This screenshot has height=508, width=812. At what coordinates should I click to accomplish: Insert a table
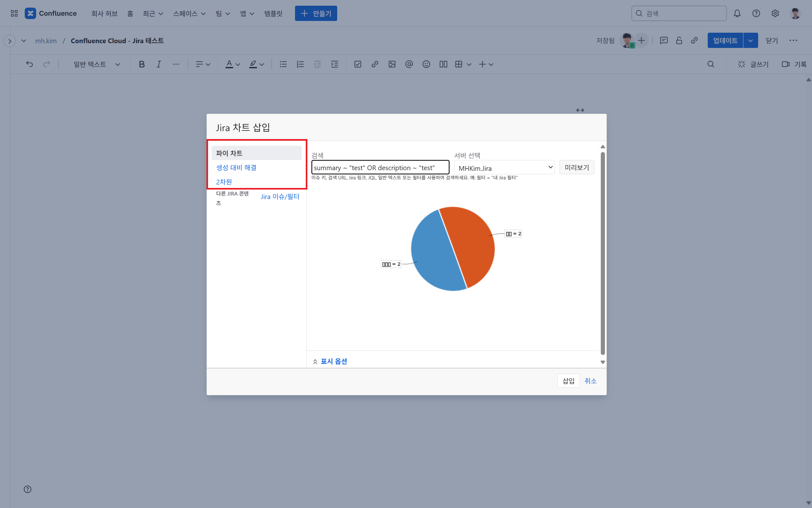pos(459,64)
